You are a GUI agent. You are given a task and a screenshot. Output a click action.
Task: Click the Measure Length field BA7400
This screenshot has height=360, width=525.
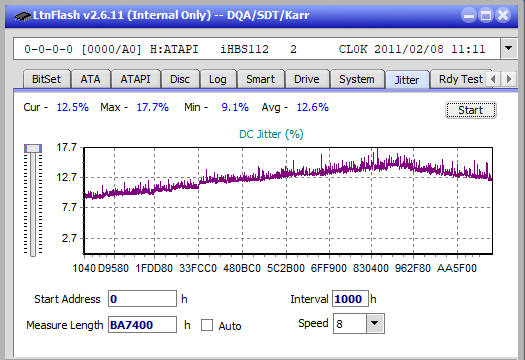[x=142, y=325]
